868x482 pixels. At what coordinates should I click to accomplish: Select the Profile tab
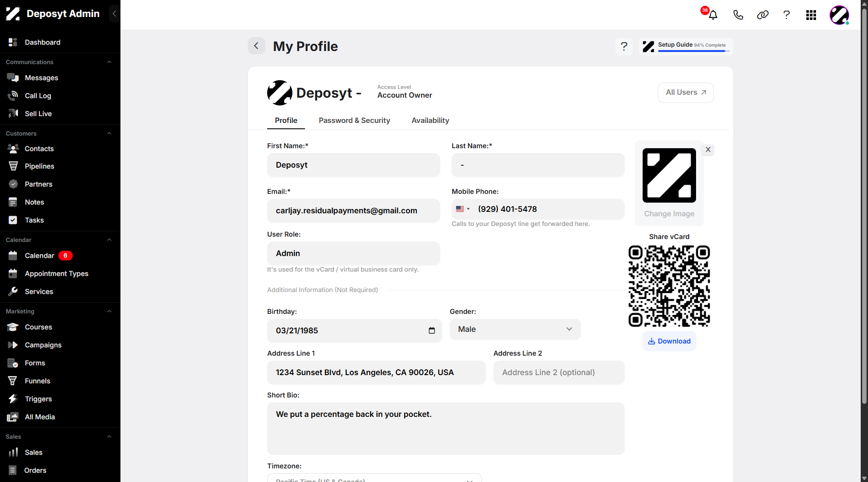286,120
